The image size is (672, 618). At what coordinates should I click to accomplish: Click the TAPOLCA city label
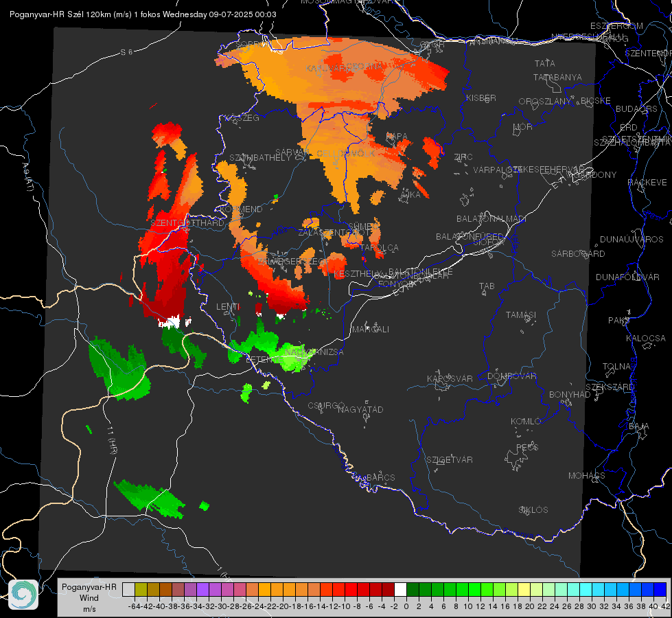click(380, 248)
